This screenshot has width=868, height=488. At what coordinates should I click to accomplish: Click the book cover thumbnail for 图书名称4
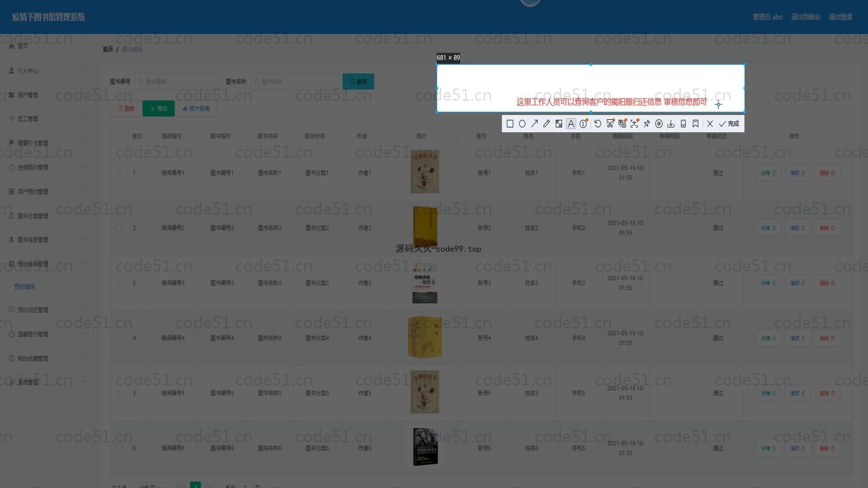click(425, 337)
